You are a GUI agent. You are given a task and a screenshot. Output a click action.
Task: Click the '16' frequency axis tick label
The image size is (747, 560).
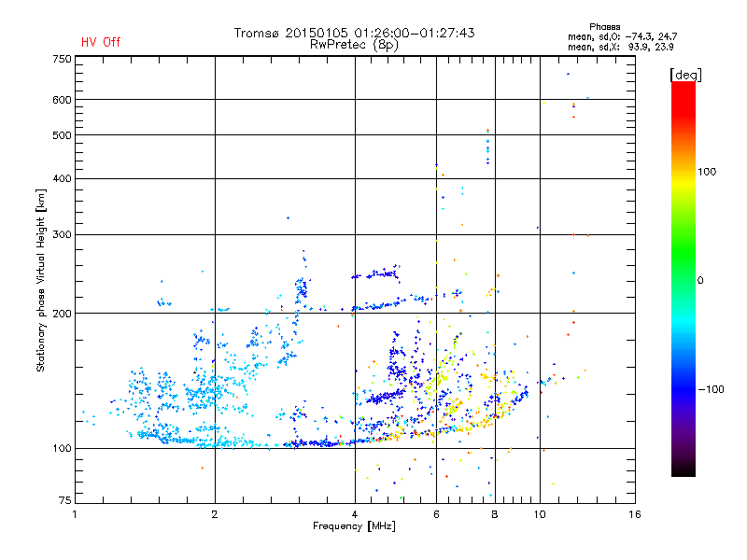pos(635,514)
